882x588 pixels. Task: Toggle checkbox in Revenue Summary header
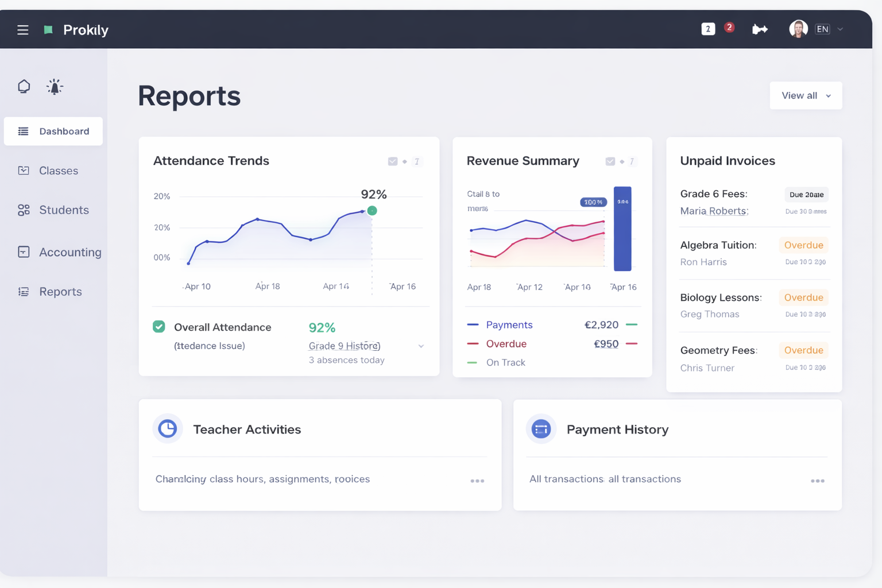[x=610, y=161]
